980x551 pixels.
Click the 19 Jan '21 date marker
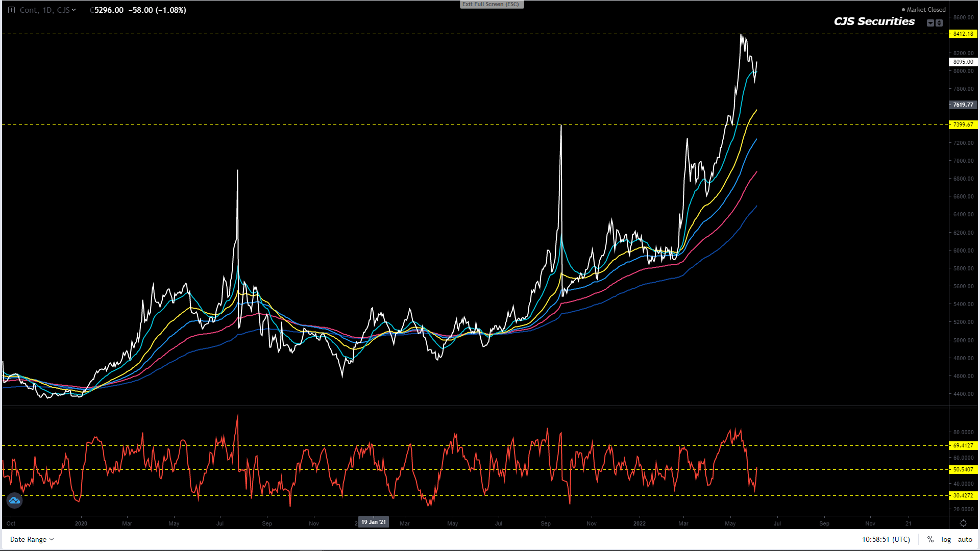pyautogui.click(x=374, y=522)
